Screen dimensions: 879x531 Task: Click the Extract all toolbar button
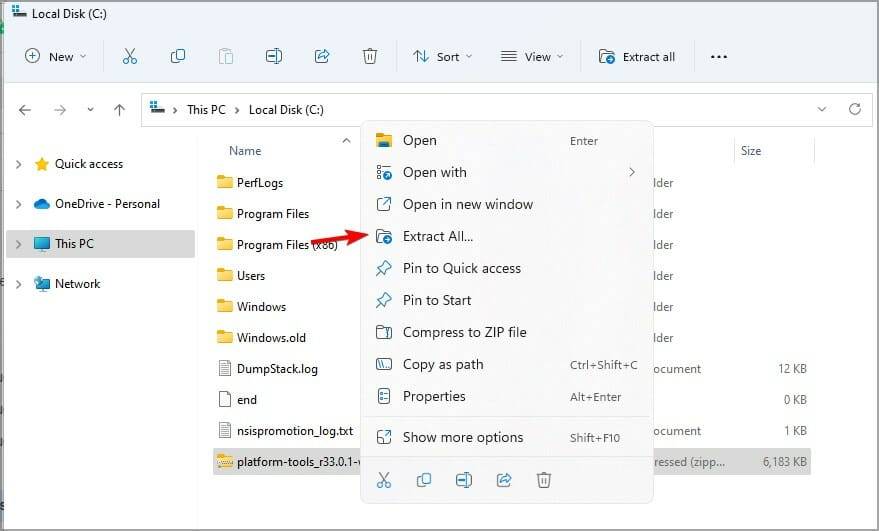tap(637, 57)
